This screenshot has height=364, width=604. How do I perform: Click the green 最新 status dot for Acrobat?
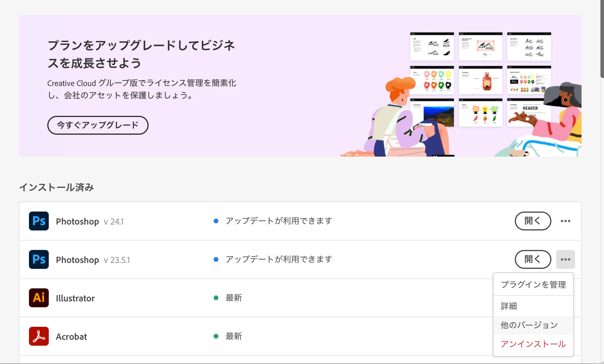tap(216, 336)
